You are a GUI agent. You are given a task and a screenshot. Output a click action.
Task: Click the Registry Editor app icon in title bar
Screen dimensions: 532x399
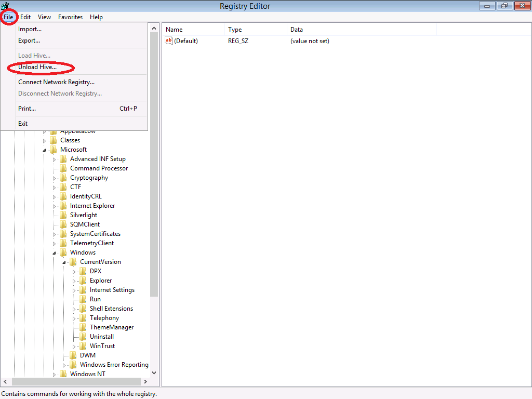click(5, 6)
